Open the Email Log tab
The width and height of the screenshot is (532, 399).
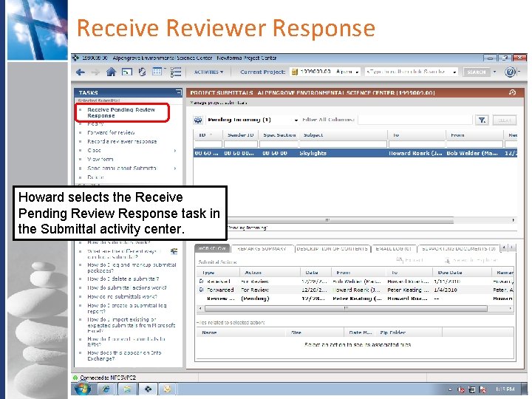[x=394, y=249]
